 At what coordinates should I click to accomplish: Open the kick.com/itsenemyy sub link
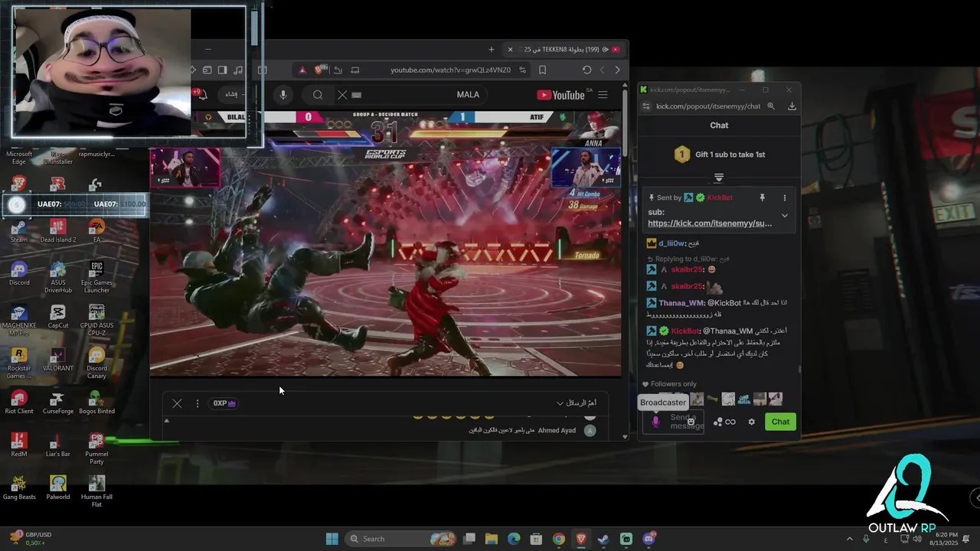click(x=710, y=223)
